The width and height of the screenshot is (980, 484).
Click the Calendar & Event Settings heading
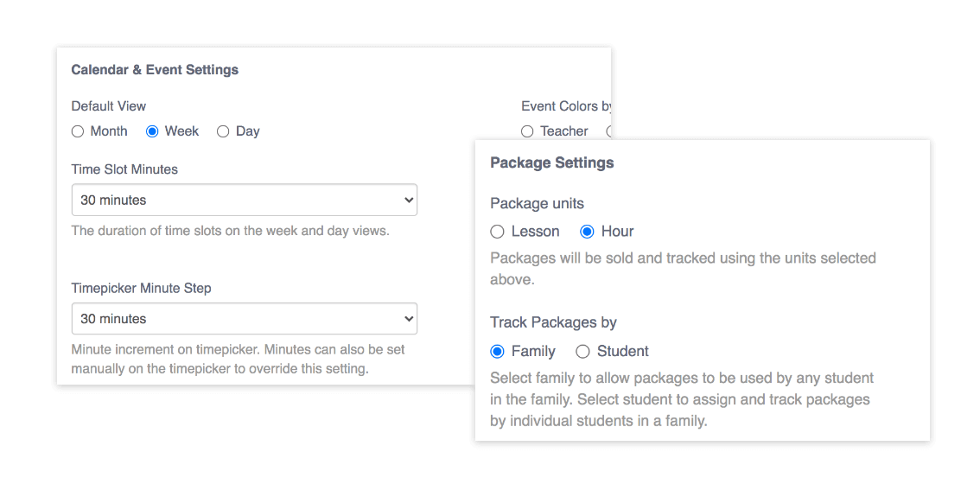click(x=155, y=69)
